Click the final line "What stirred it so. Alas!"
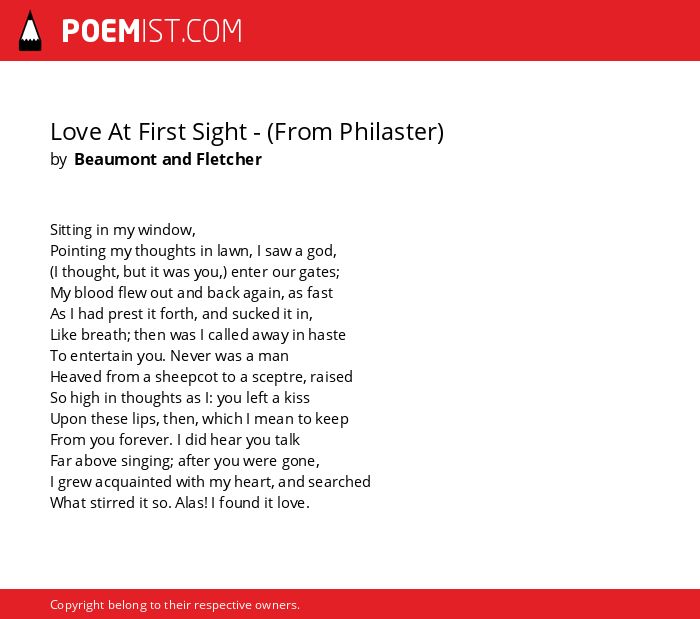The height and width of the screenshot is (619, 700). tap(180, 503)
